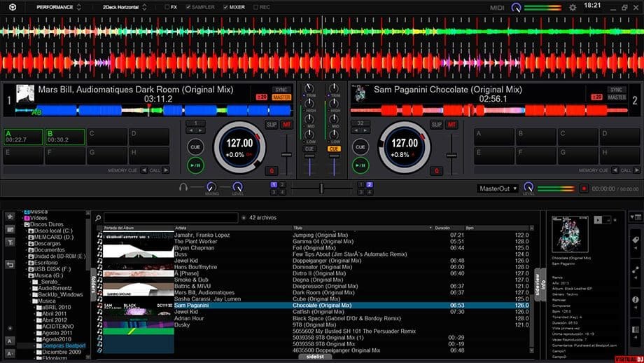Increase font size with A button

point(10,341)
